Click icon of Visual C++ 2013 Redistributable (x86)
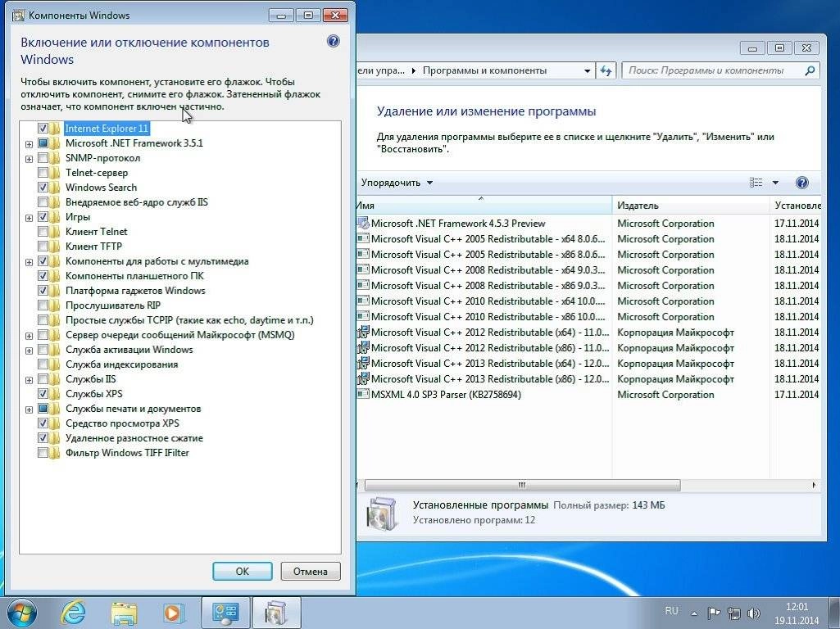Viewport: 840px width, 629px height. [x=363, y=378]
